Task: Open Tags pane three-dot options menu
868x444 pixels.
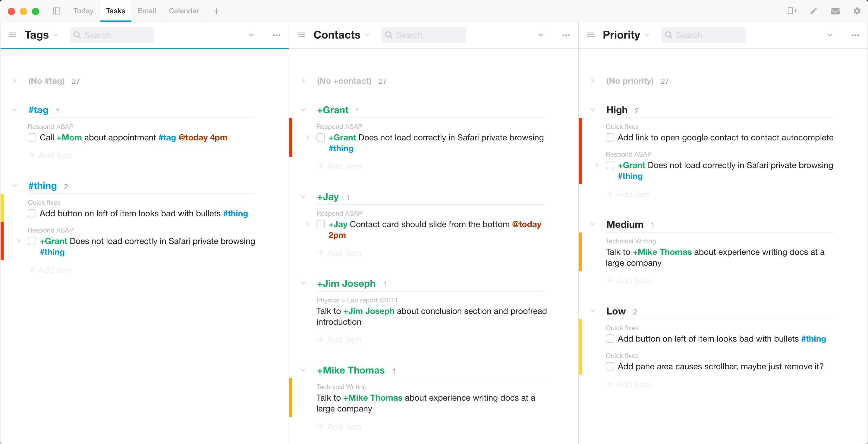Action: (277, 35)
